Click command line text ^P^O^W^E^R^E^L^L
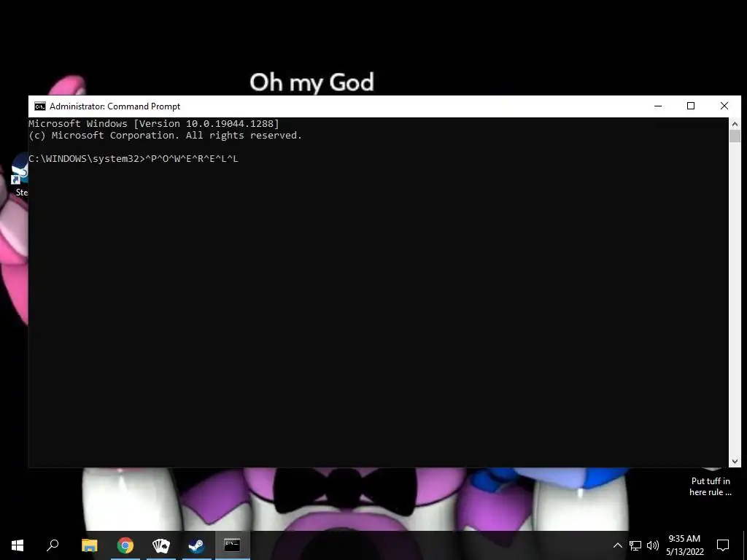The height and width of the screenshot is (560, 747). (x=192, y=159)
